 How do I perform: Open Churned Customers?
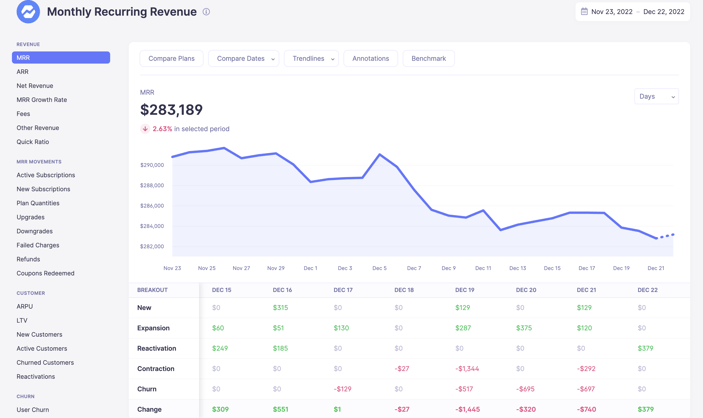pos(45,362)
